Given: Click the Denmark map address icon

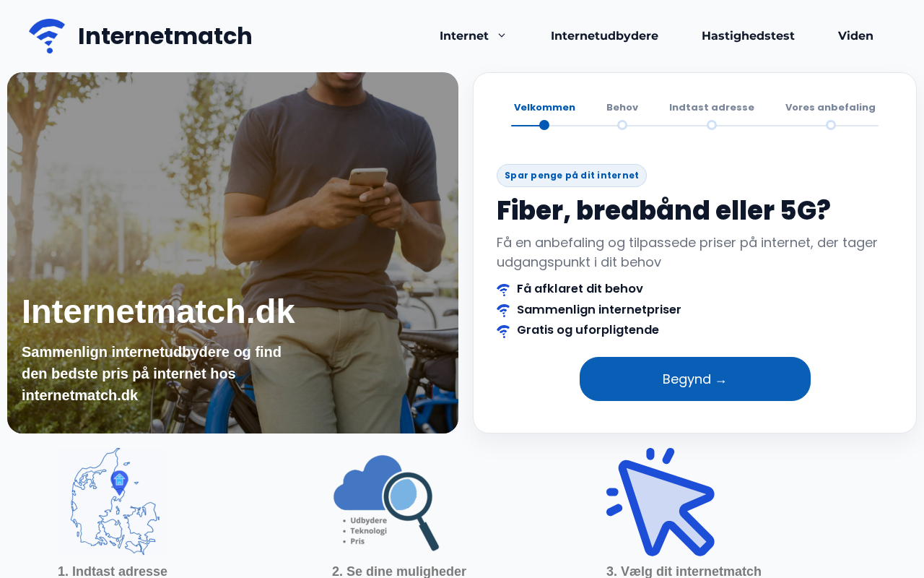Looking at the screenshot, I should (112, 502).
